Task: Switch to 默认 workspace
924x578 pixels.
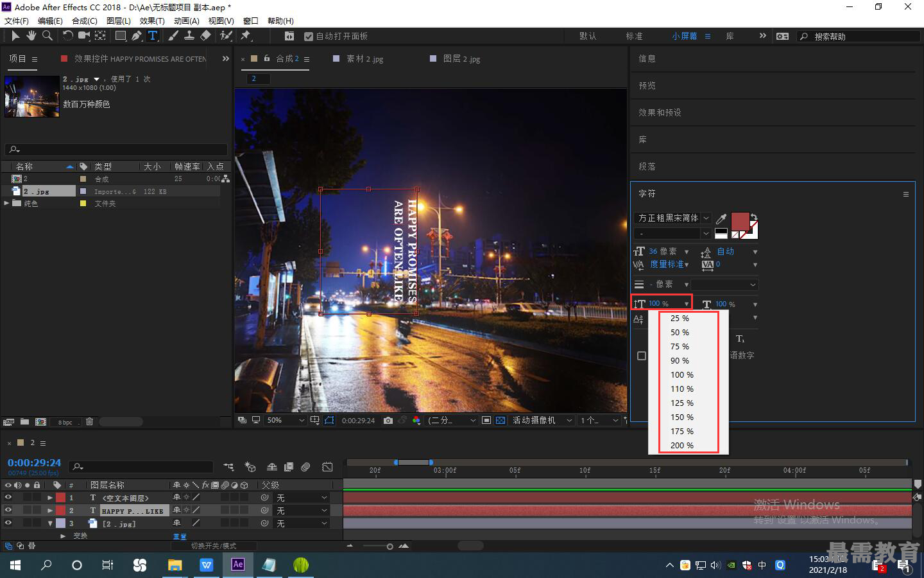Action: point(588,37)
